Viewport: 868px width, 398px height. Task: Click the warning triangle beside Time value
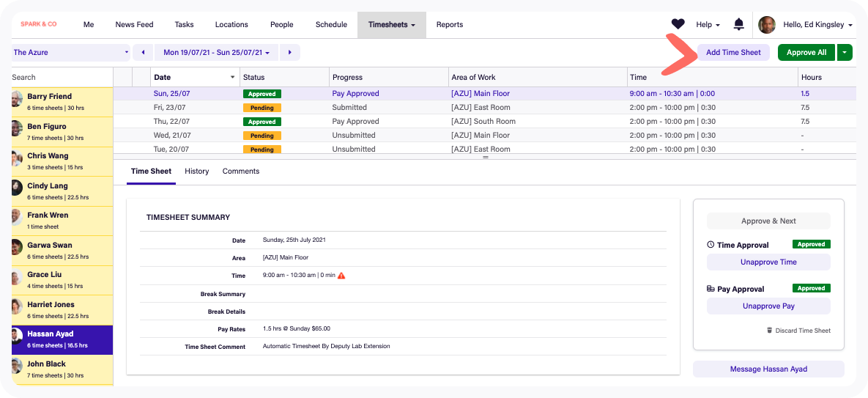(x=341, y=276)
